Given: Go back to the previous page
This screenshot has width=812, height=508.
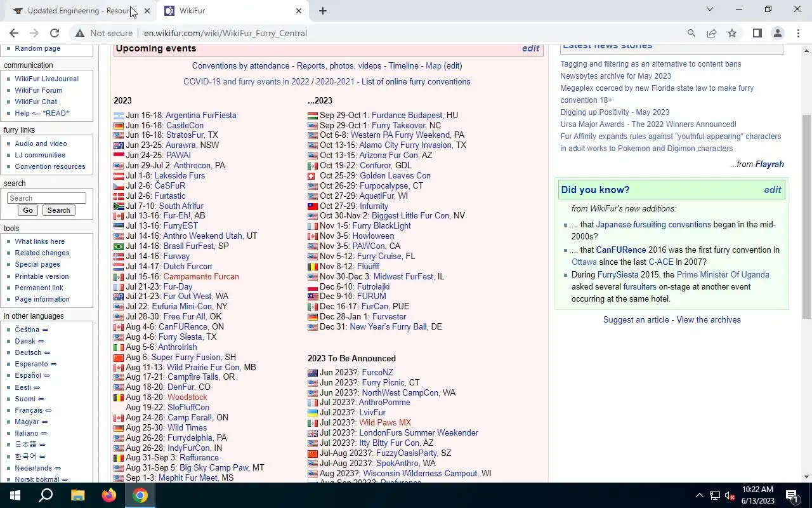Looking at the screenshot, I should coord(14,33).
